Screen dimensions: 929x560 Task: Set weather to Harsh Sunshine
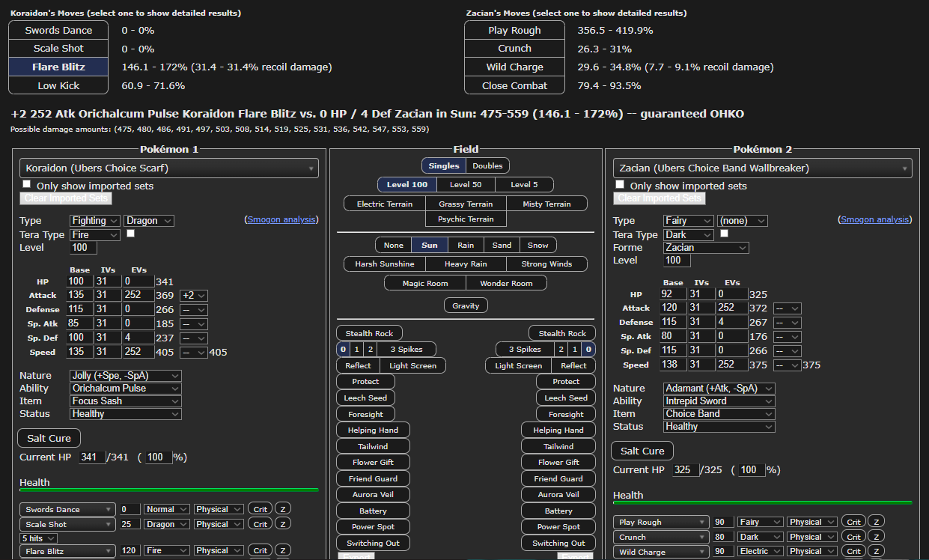[x=385, y=264]
